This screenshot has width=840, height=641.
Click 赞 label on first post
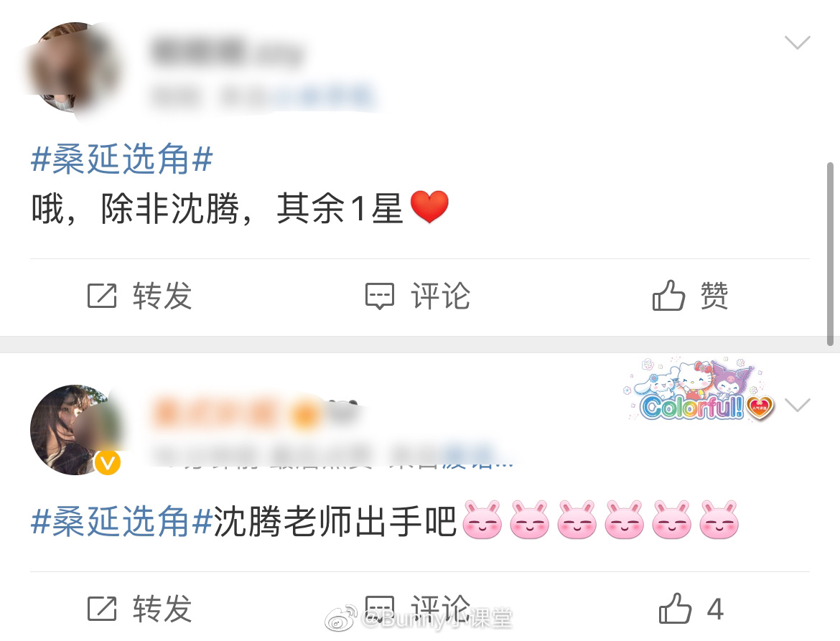click(x=714, y=296)
